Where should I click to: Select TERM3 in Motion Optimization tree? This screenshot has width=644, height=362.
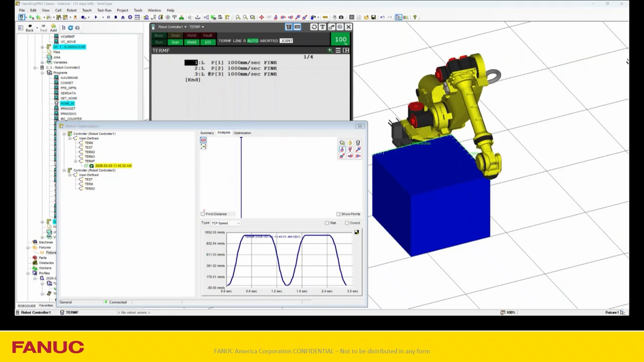click(90, 156)
